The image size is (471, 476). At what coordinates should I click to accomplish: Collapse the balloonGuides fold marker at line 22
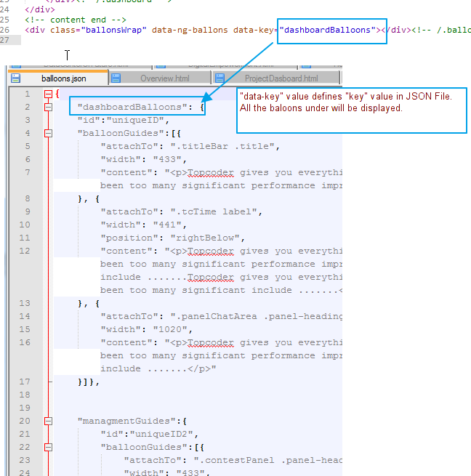[48, 447]
